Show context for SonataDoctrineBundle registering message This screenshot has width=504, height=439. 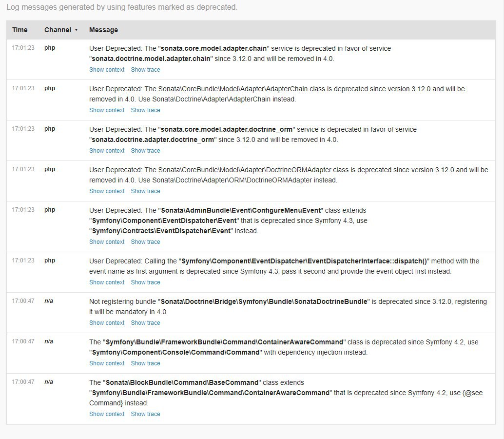point(107,323)
